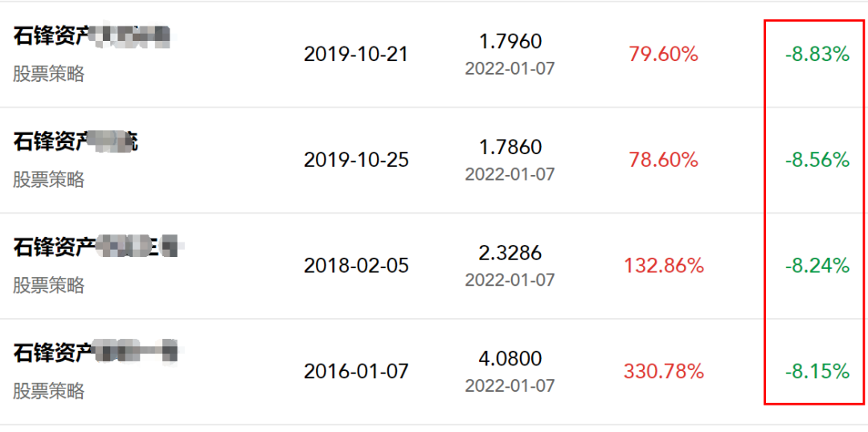The image size is (868, 432).
Task: Open the 石锋资产 fund established 2019-10-25
Action: coord(76,142)
